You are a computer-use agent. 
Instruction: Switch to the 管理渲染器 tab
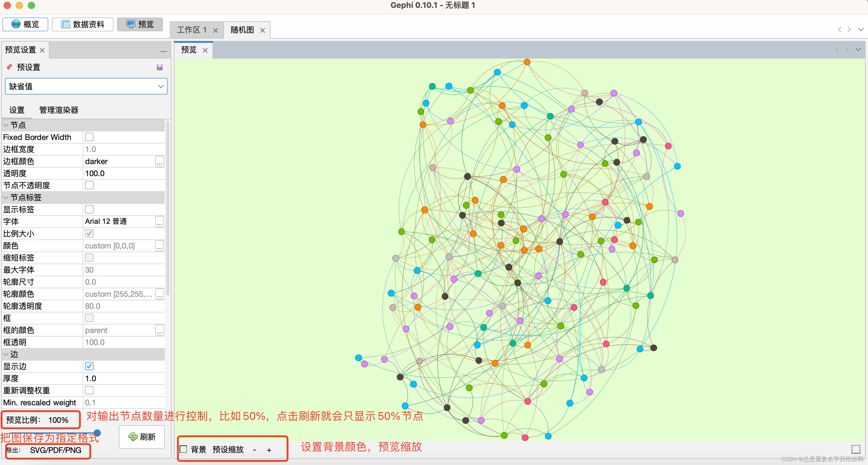point(59,110)
